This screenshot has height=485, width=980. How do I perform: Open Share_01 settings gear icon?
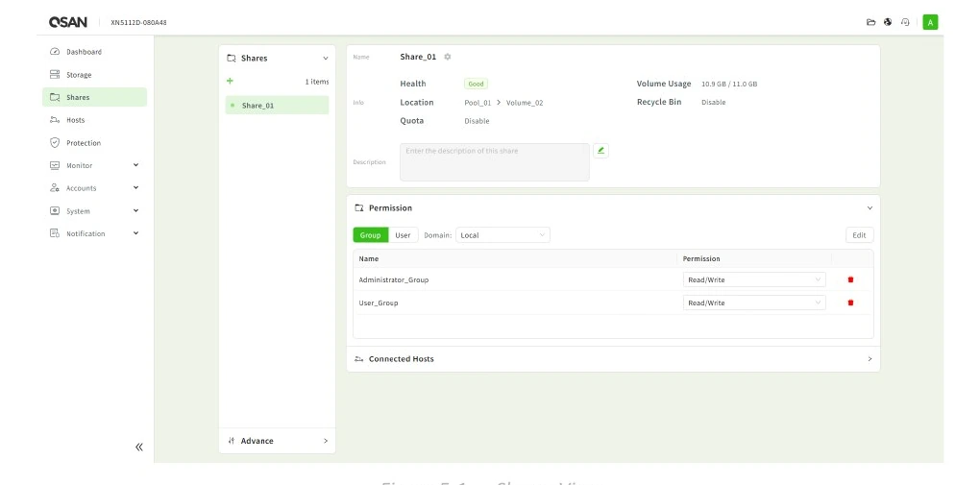pyautogui.click(x=448, y=57)
